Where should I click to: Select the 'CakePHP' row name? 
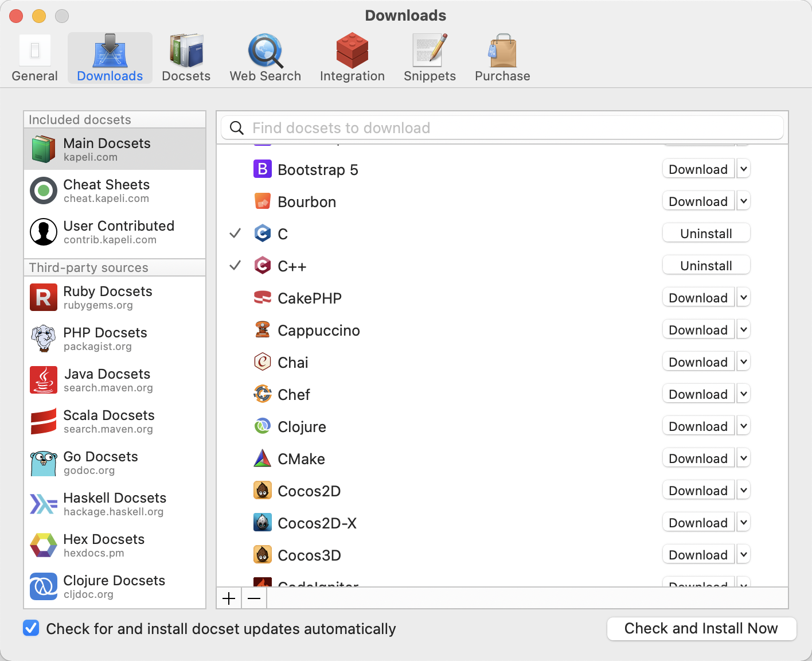click(x=310, y=298)
